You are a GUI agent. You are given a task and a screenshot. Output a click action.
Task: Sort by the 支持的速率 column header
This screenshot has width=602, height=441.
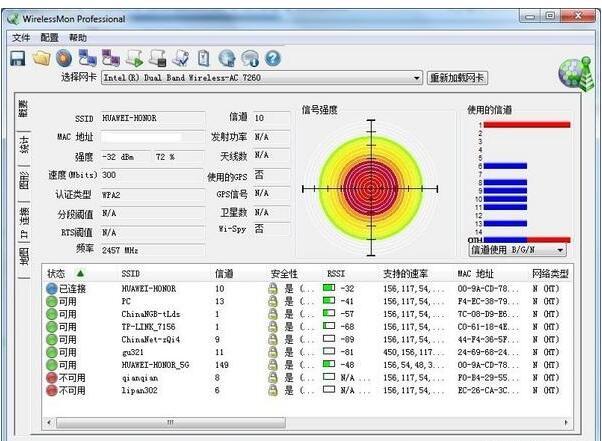pyautogui.click(x=405, y=274)
